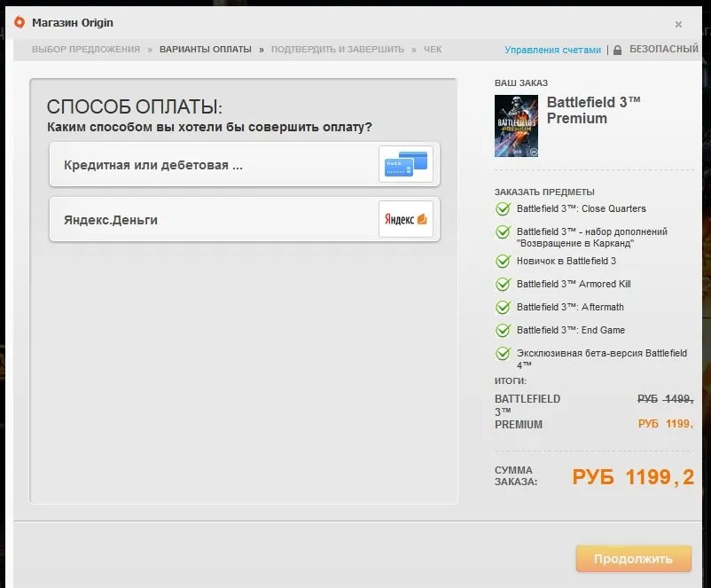
Task: Click checkmark icon beside Armored Kill
Action: coord(503,284)
